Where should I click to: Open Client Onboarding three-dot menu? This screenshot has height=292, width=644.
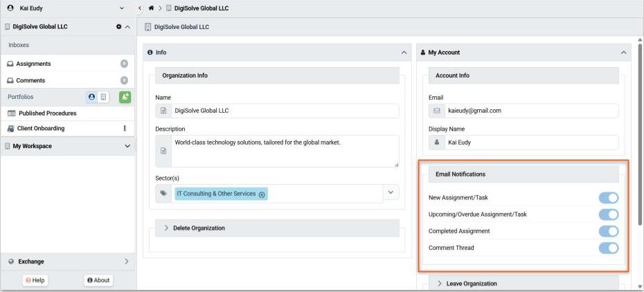125,129
